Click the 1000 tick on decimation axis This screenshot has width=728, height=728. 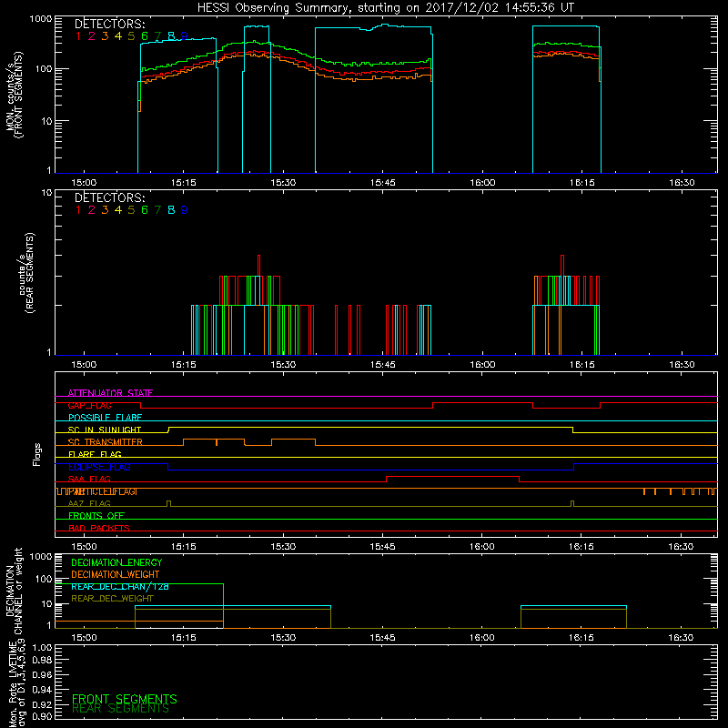click(x=41, y=557)
